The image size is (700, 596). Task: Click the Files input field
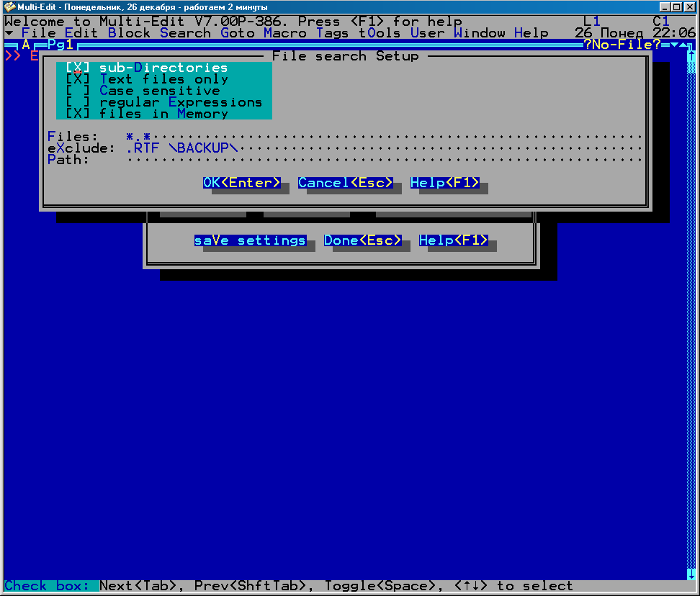coord(384,137)
